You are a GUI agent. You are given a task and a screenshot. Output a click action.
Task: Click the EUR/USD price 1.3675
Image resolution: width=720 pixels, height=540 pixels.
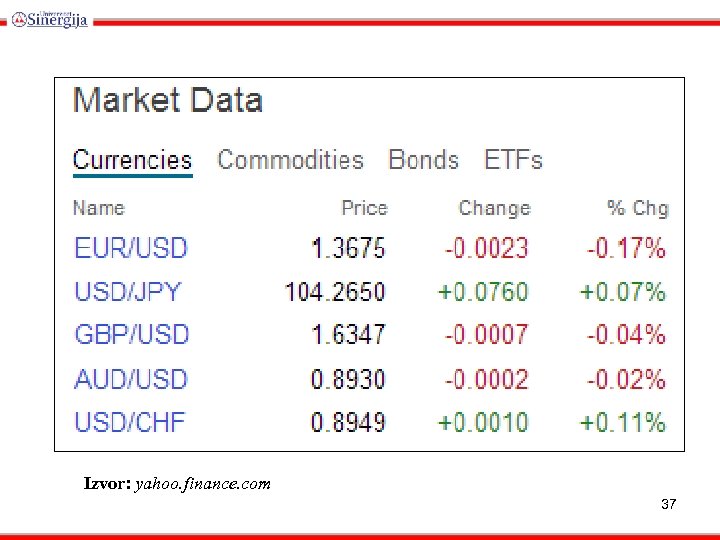348,248
